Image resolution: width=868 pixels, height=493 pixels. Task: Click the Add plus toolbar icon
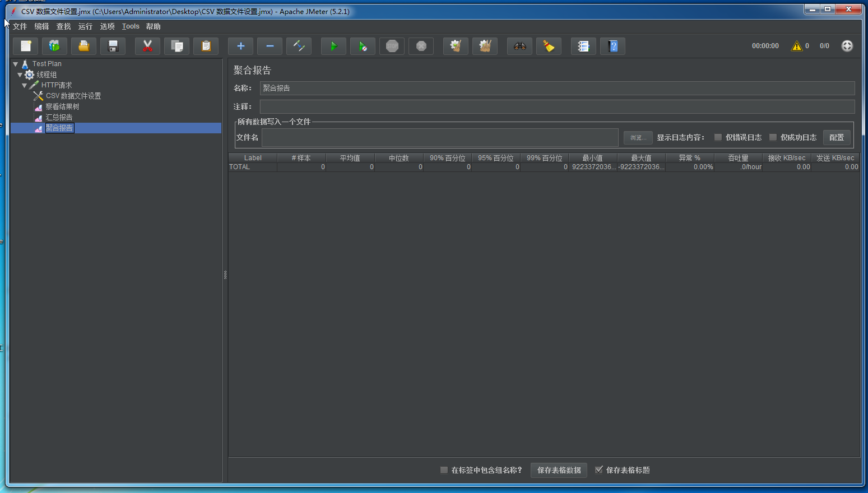[x=240, y=46]
